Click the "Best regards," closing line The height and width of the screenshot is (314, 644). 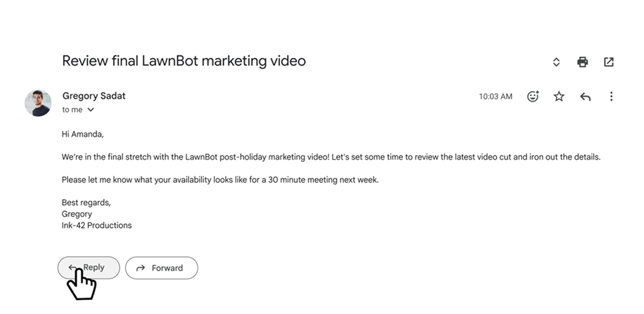click(86, 203)
